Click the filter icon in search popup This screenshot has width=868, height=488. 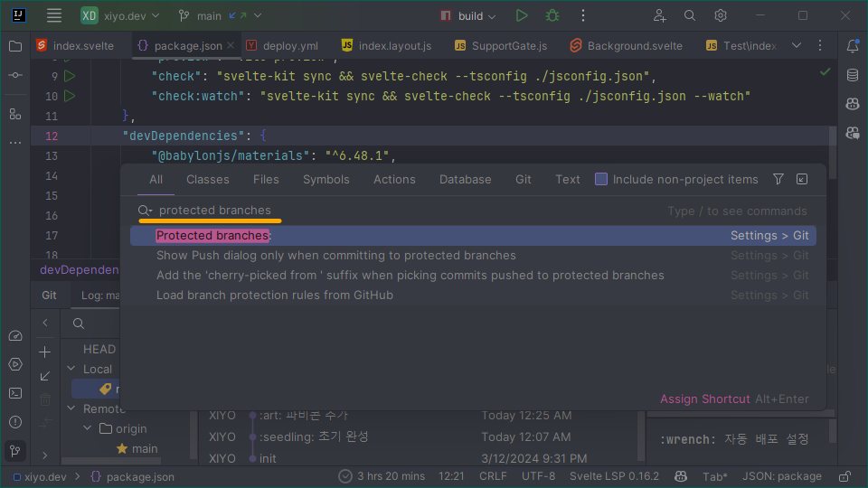[778, 179]
